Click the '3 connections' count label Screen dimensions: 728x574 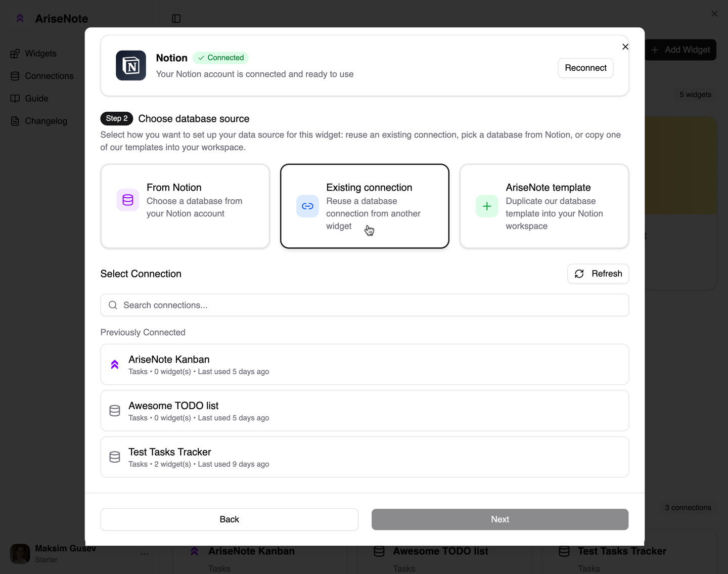coord(688,507)
